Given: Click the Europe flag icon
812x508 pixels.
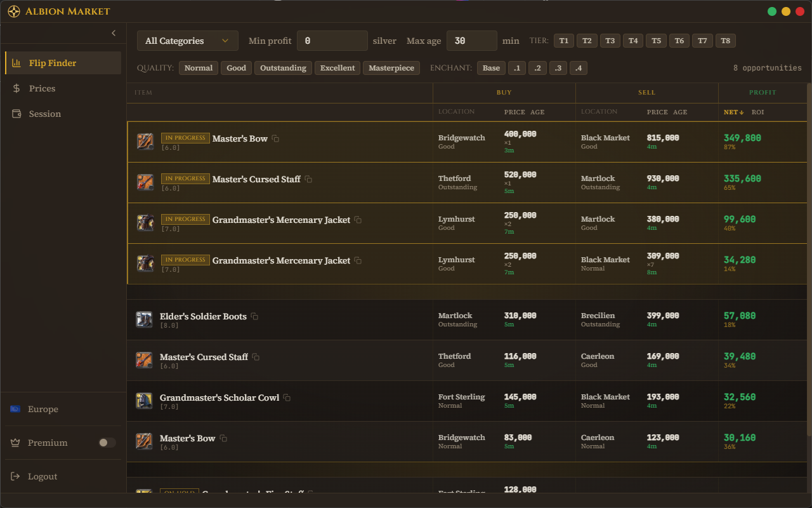Looking at the screenshot, I should [x=15, y=409].
